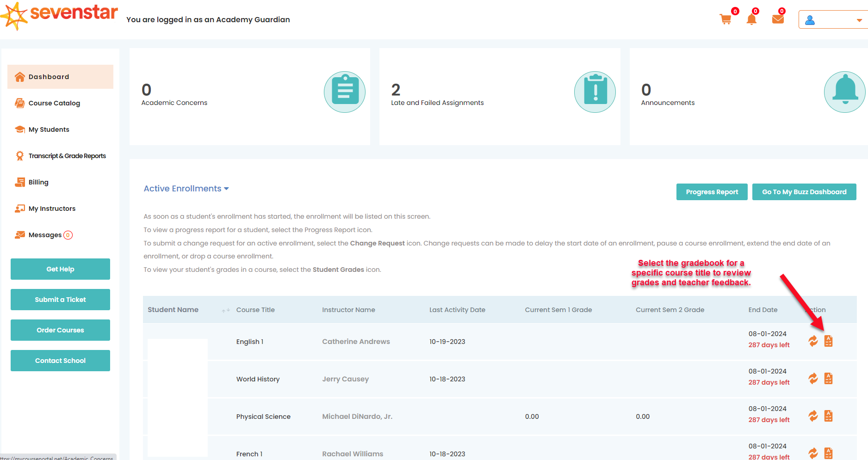This screenshot has height=460, width=868.
Task: Open the envelope mail icon in header
Action: [778, 19]
